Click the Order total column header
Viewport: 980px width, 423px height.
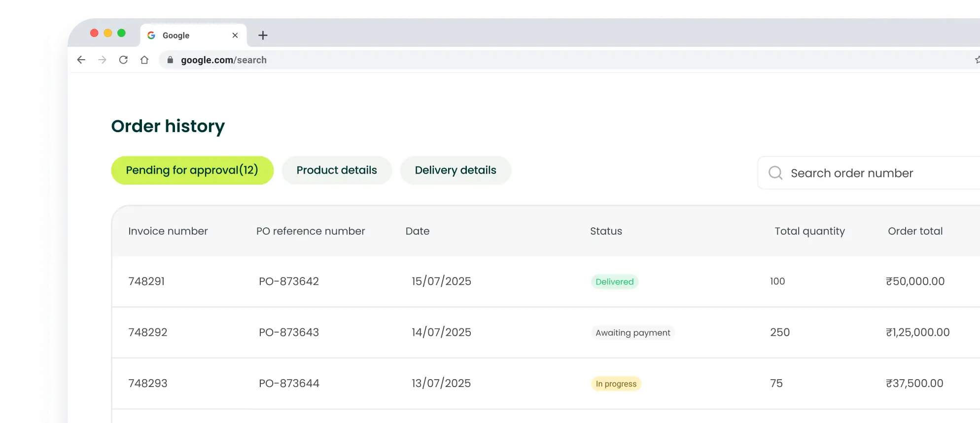click(915, 231)
